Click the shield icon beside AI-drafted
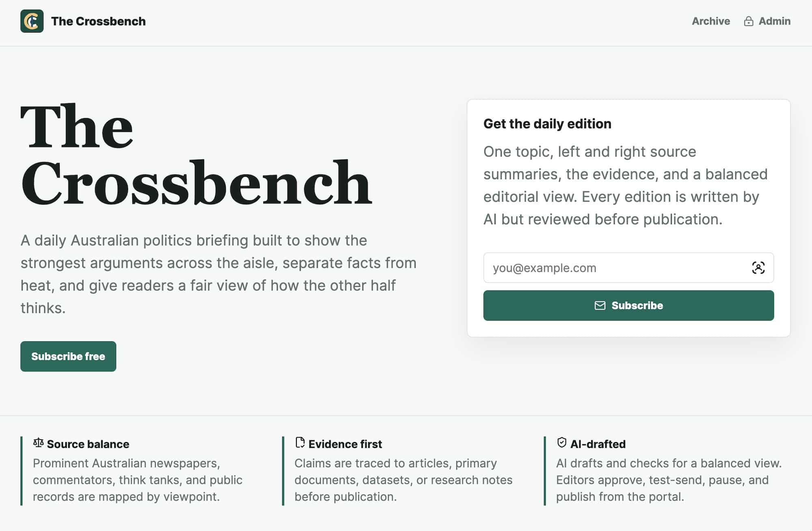This screenshot has width=812, height=531. (561, 442)
